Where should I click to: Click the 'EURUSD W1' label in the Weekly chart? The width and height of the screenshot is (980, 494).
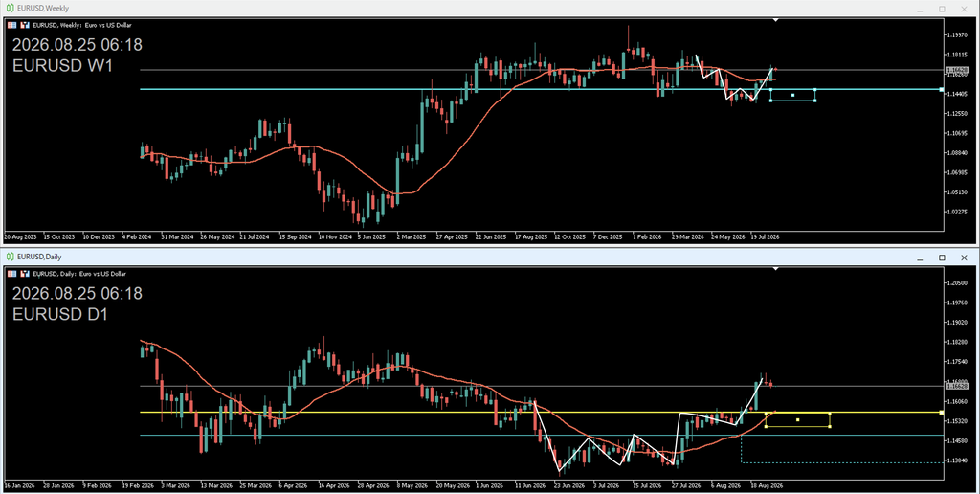click(x=62, y=66)
